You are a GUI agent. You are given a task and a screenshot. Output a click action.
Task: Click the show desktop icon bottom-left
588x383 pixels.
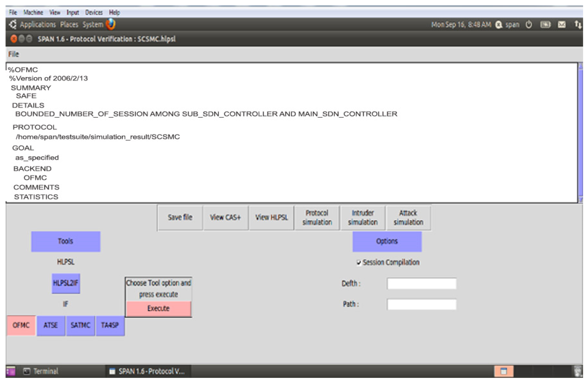11,371
